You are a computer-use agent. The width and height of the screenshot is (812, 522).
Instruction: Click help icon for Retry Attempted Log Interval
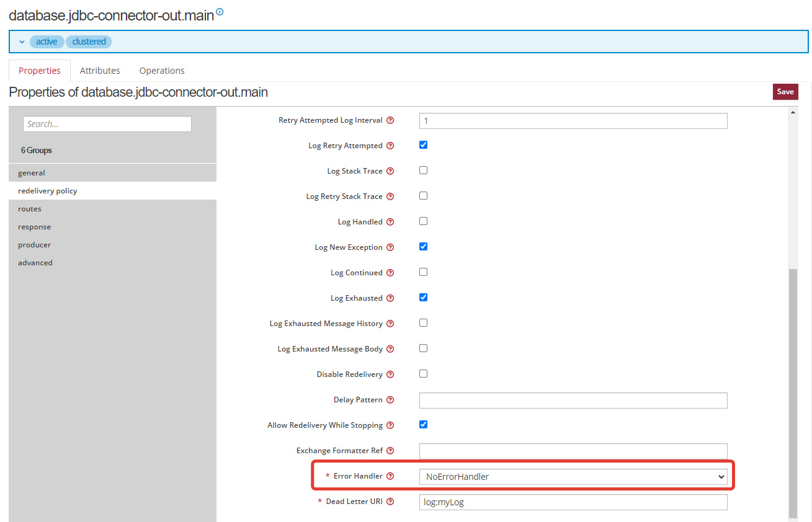[x=390, y=120]
